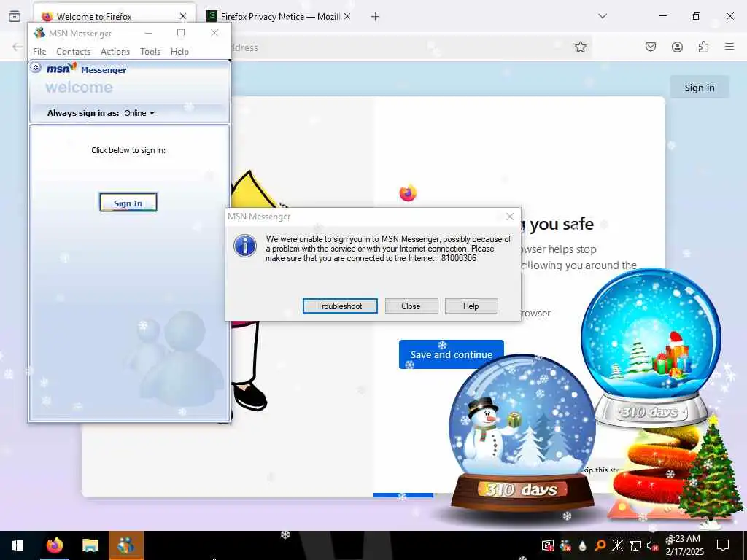Close the Firefox Privacy Notice tab
This screenshot has height=560, width=747.
[347, 16]
